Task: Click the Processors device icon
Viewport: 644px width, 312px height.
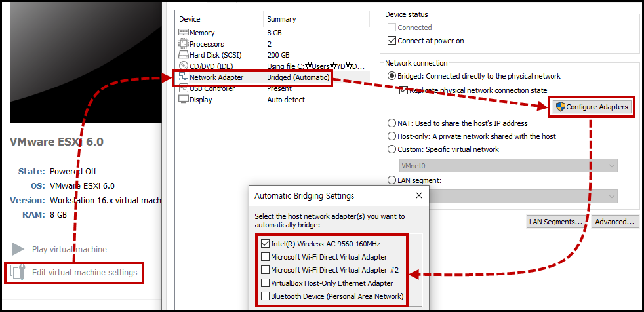Action: click(184, 44)
